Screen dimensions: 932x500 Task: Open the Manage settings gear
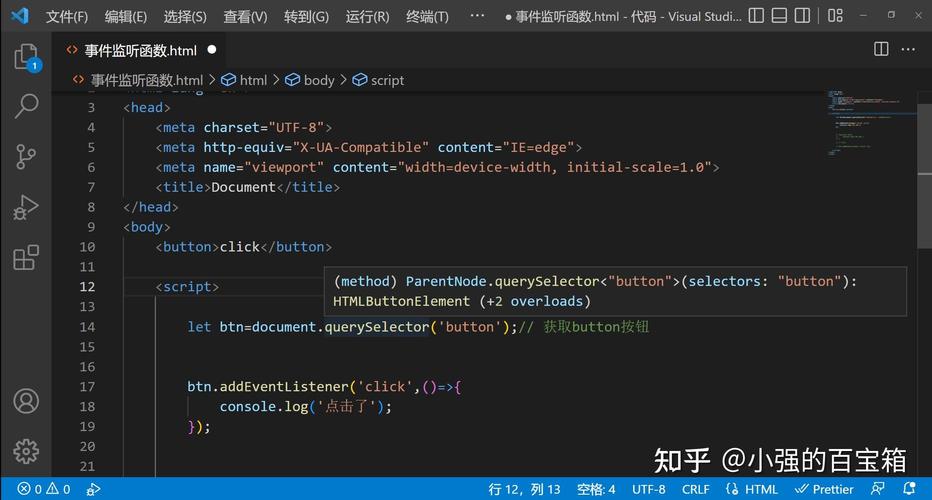coord(26,451)
